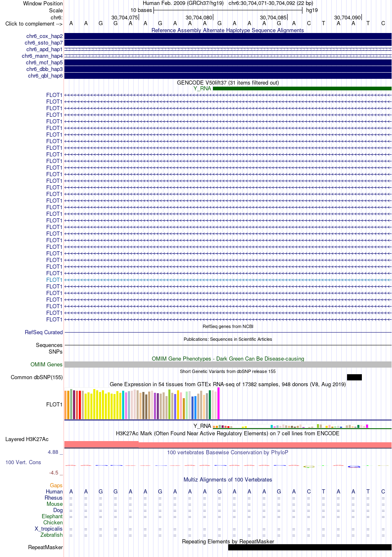This screenshot has height=557, width=392.
Task: Open the chr6_mcf_hap5 alignment label
Action: pos(44,63)
